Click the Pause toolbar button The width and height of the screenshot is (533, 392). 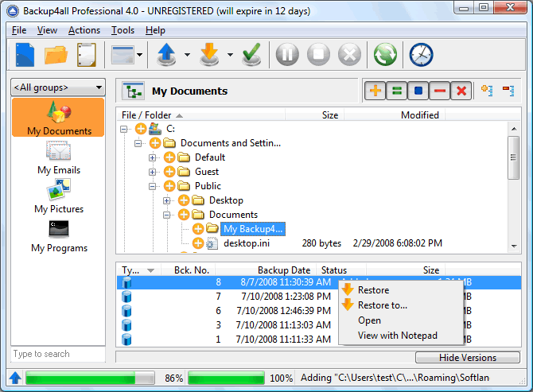287,56
